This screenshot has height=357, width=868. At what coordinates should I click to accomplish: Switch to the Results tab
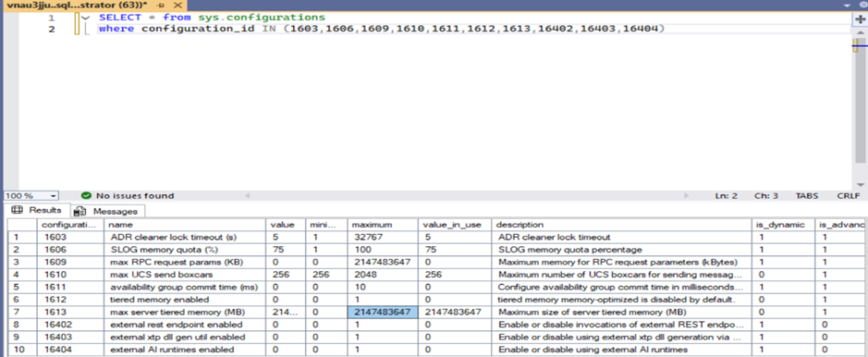click(x=38, y=210)
